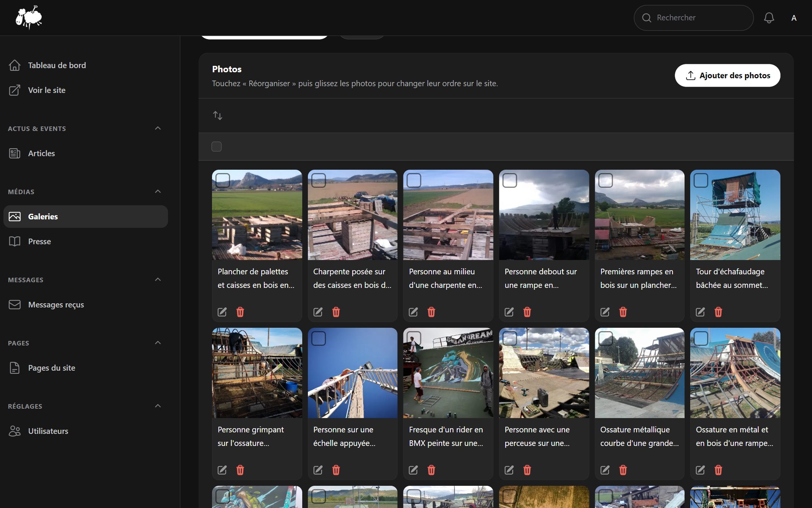Open the Utilisateurs settings
This screenshot has height=508, width=812.
coord(86,431)
